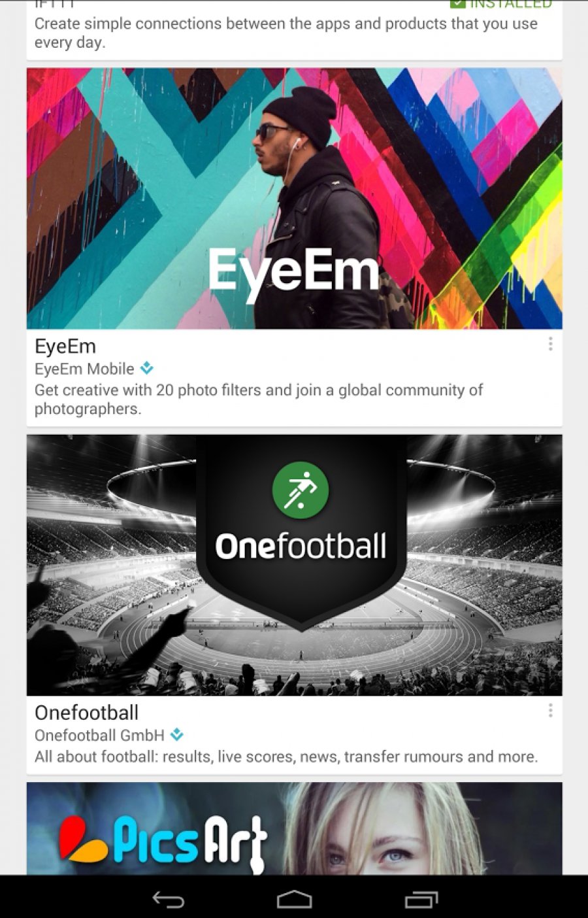Open the EyeEm app title
Image resolution: width=588 pixels, height=918 pixels.
pyautogui.click(x=65, y=347)
